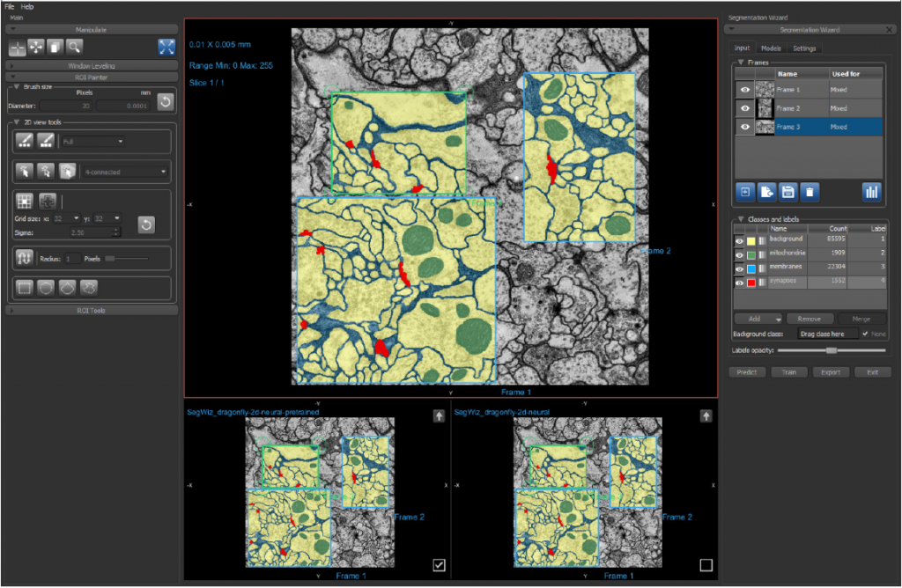Click the Train button

tap(788, 371)
